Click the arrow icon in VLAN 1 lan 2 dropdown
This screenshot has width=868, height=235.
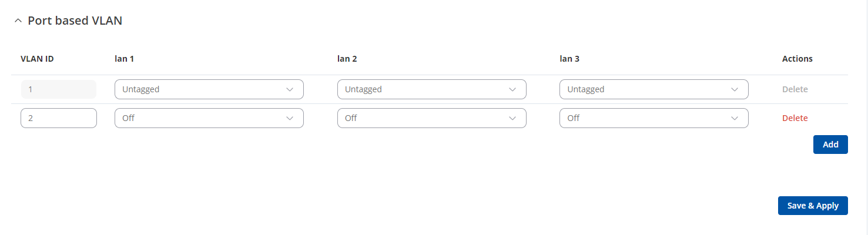512,89
